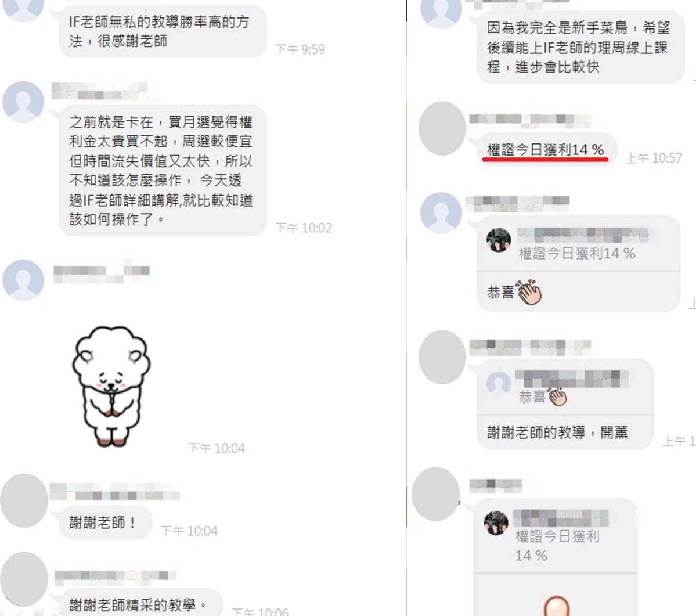Click the avatar above the bear sticker

click(23, 280)
